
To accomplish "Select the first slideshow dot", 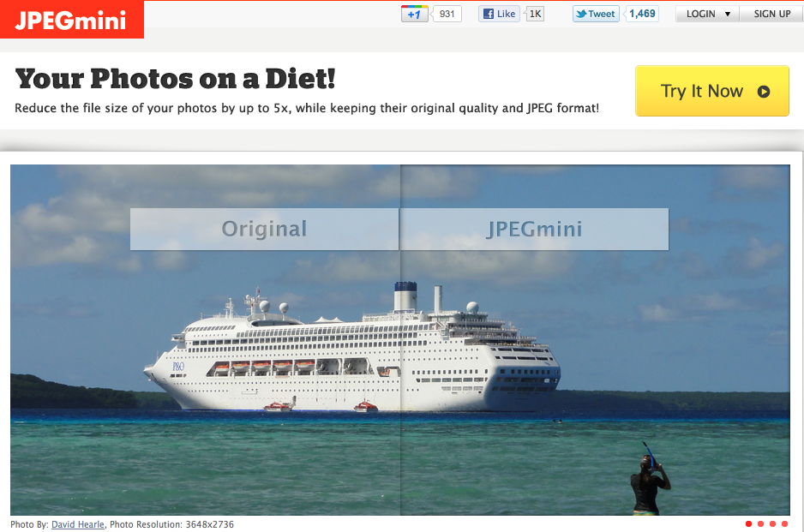I will (x=748, y=523).
